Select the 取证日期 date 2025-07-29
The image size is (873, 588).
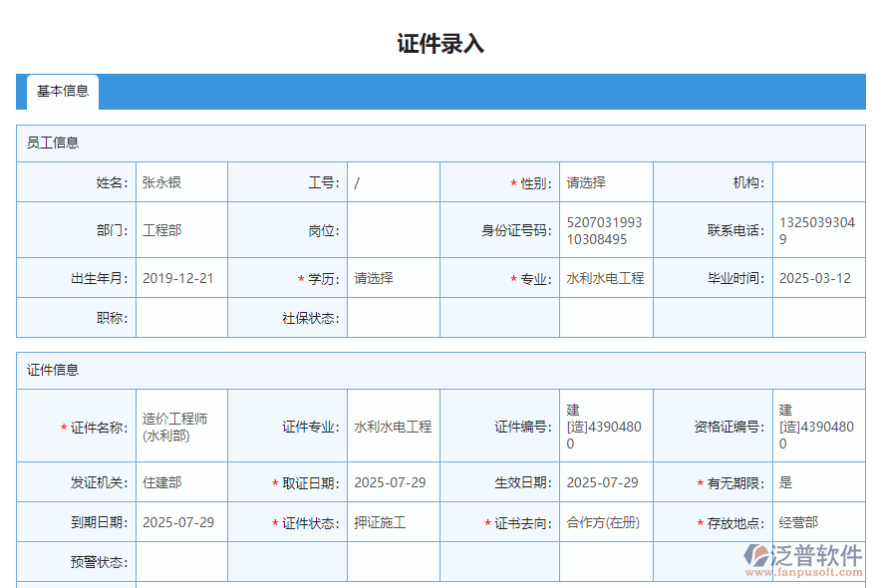(393, 481)
